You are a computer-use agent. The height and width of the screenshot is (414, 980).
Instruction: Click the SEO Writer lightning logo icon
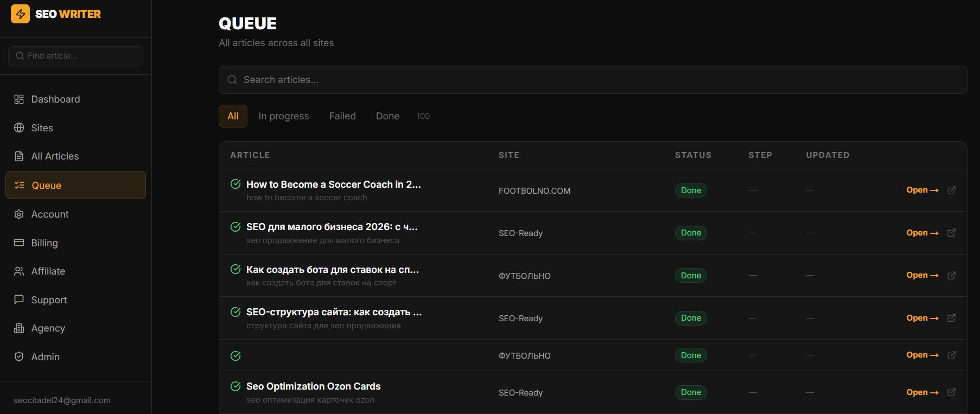pyautogui.click(x=21, y=14)
